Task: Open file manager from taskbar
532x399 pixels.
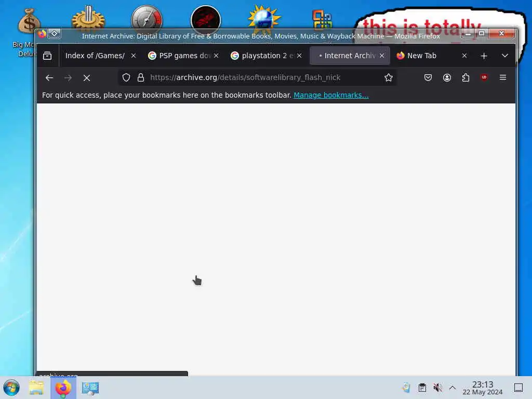Action: tap(36, 388)
